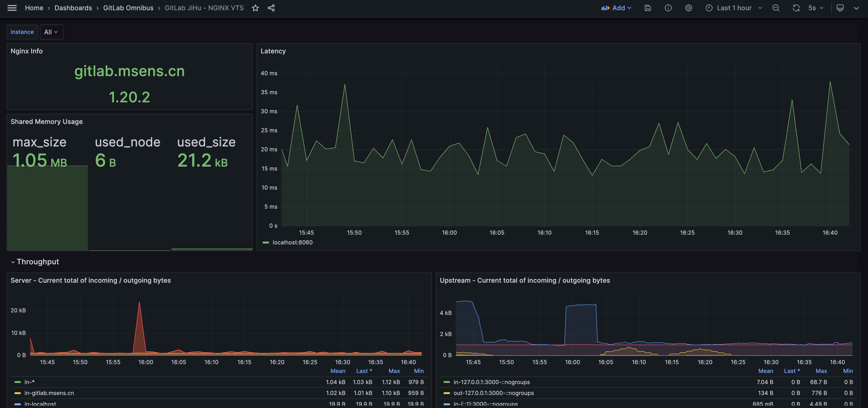Refresh the dashboard now
Image resolution: width=868 pixels, height=408 pixels.
pyautogui.click(x=796, y=8)
